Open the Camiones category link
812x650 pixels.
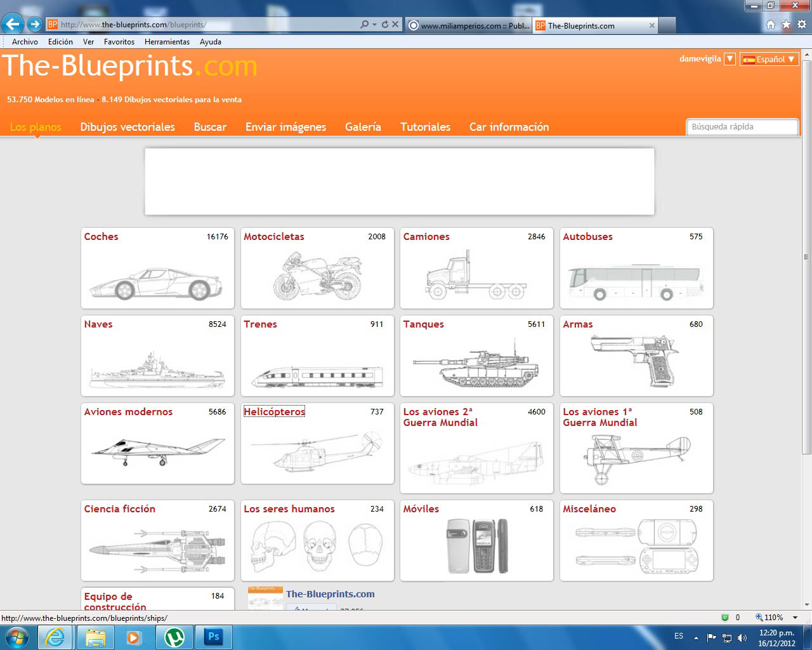click(426, 237)
